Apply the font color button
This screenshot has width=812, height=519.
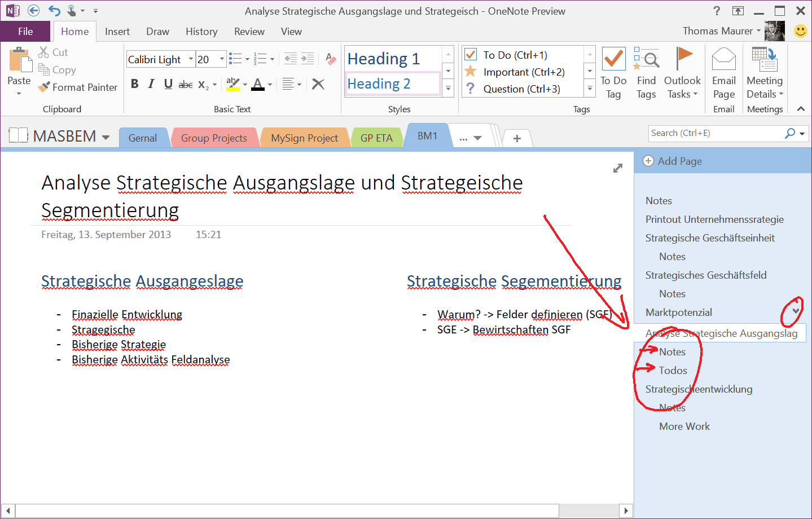[x=258, y=85]
